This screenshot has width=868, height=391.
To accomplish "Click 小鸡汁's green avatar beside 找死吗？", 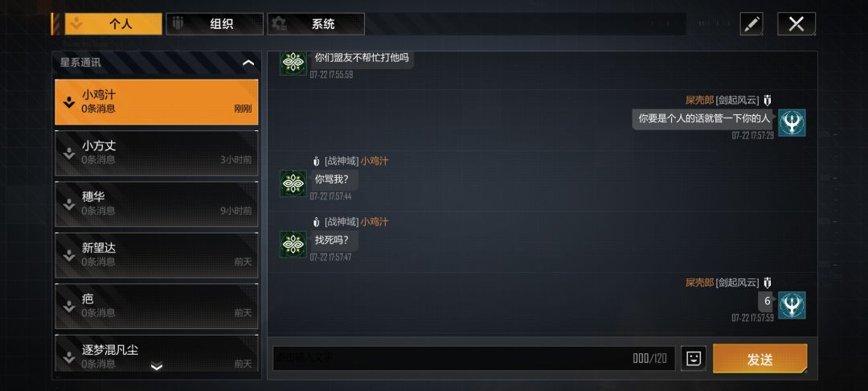I will pyautogui.click(x=293, y=245).
